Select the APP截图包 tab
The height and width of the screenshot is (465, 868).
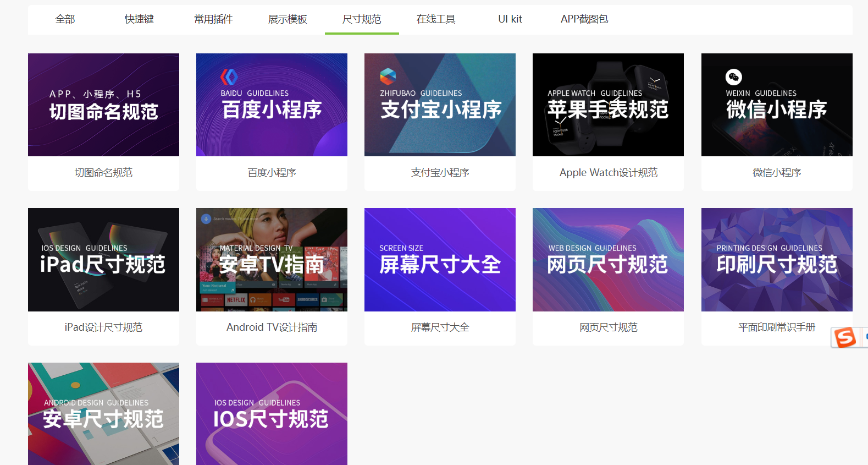coord(584,19)
